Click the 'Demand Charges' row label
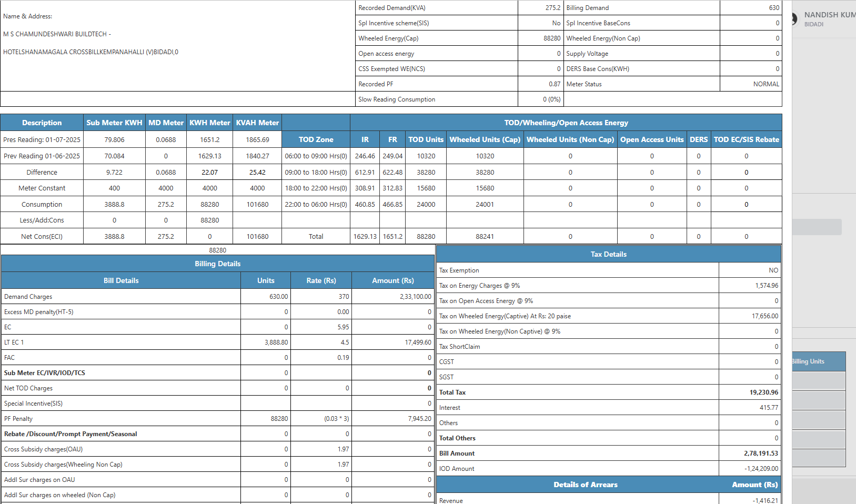 pos(28,297)
